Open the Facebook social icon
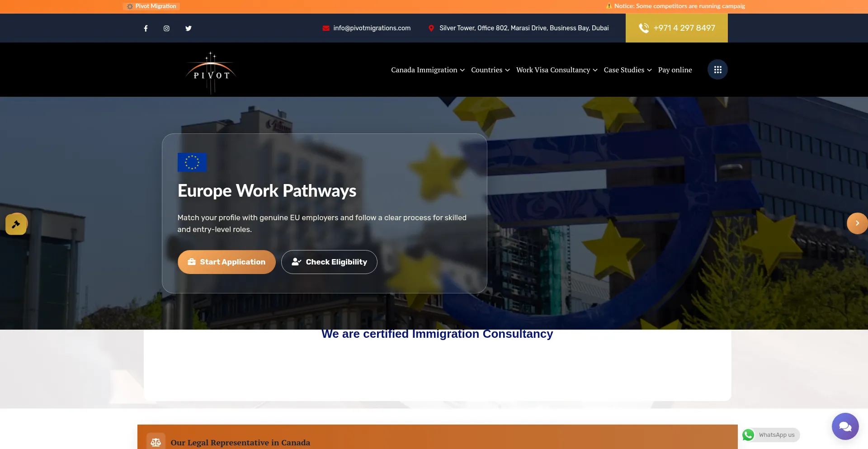The width and height of the screenshot is (868, 449). (146, 28)
